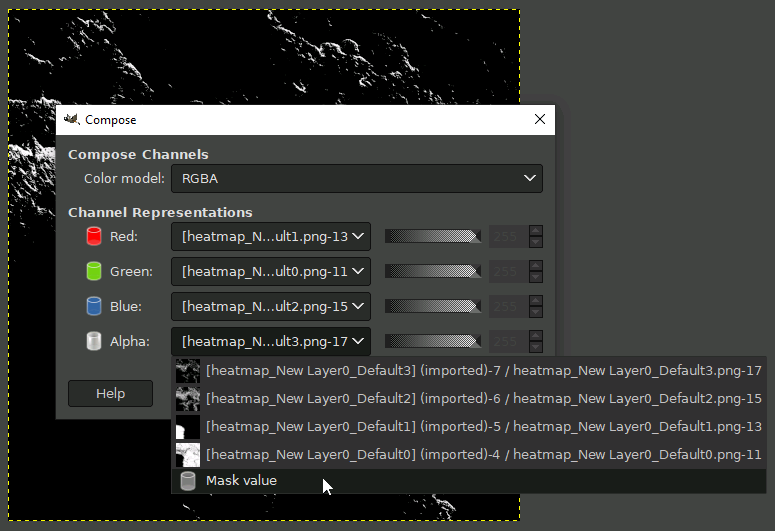
Task: Click the Alpha channel 255 value field
Action: [509, 342]
